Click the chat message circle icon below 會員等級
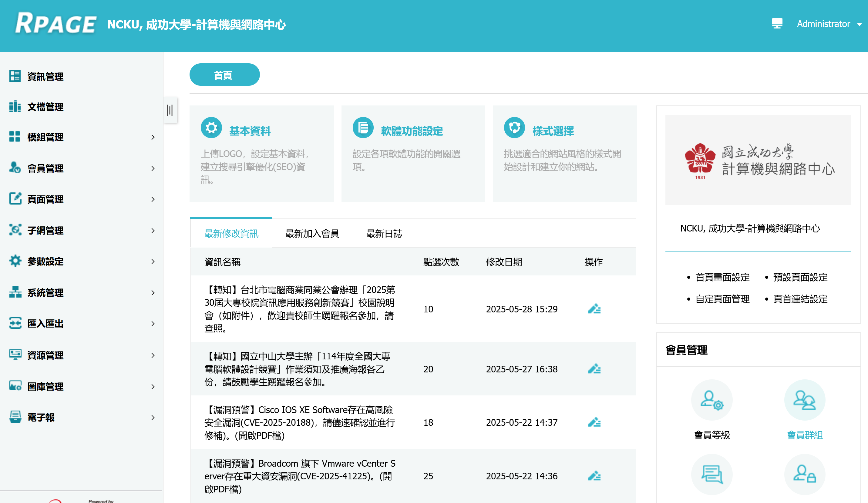This screenshot has height=503, width=868. coord(712,475)
